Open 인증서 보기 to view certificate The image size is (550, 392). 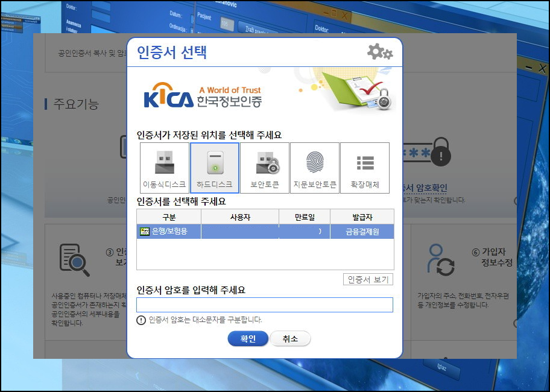click(368, 279)
